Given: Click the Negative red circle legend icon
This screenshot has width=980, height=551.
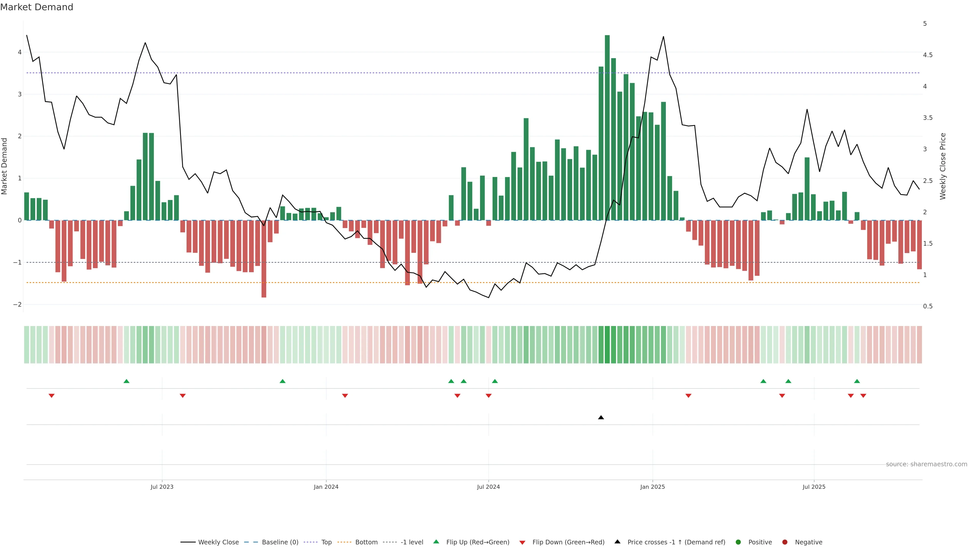Looking at the screenshot, I should tap(785, 542).
